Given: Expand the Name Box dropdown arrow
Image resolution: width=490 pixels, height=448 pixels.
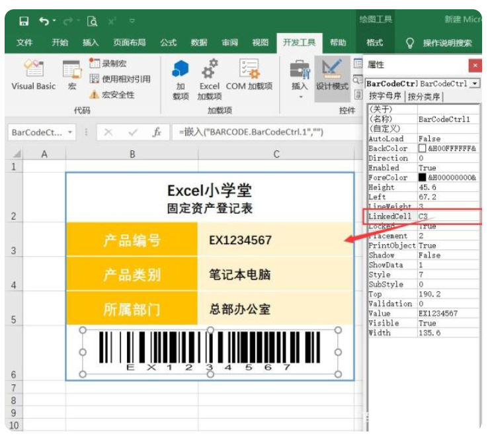Looking at the screenshot, I should tap(70, 132).
